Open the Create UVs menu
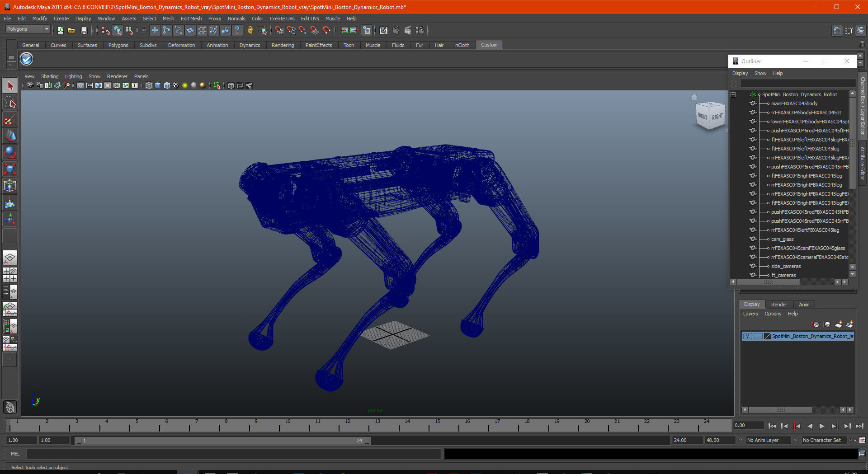 point(282,19)
